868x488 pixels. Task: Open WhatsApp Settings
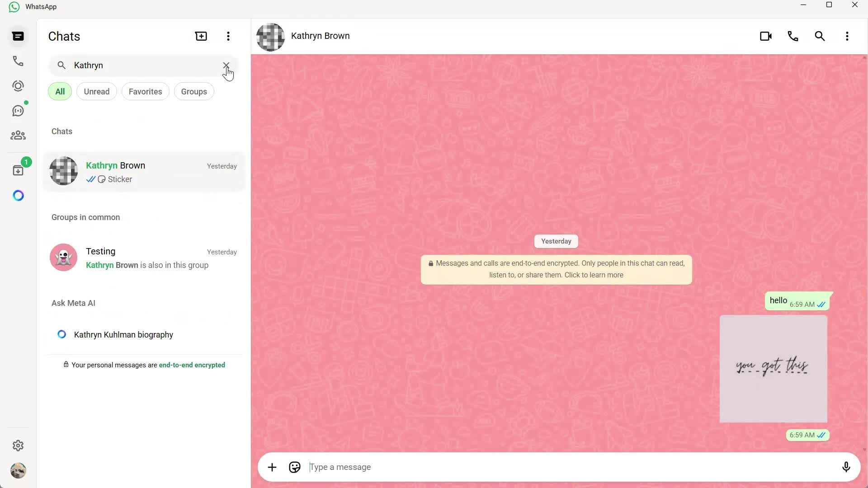[18, 446]
